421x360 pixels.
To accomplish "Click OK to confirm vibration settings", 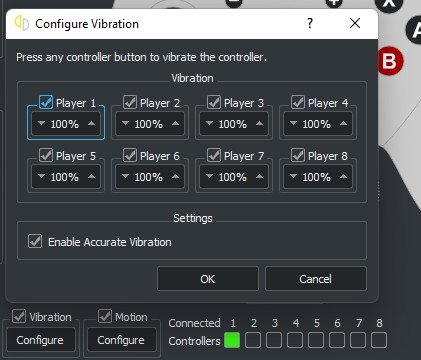I will pyautogui.click(x=208, y=279).
